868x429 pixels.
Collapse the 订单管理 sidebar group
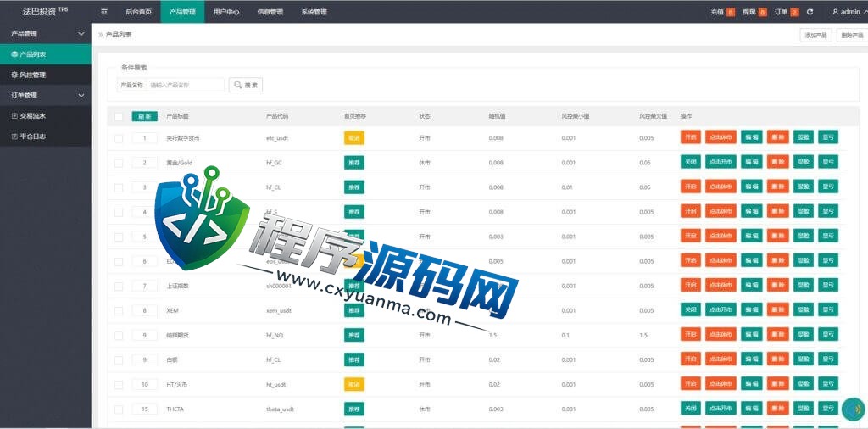click(x=46, y=95)
